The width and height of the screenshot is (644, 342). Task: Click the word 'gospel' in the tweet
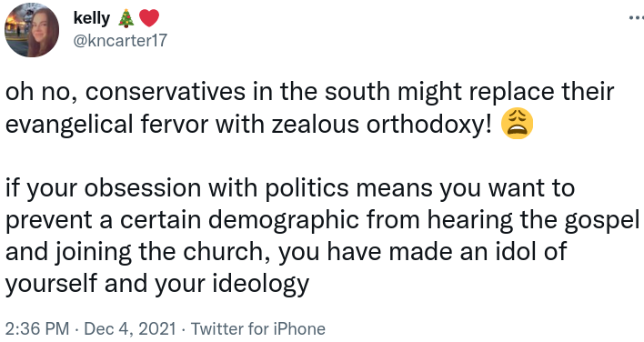(x=602, y=220)
